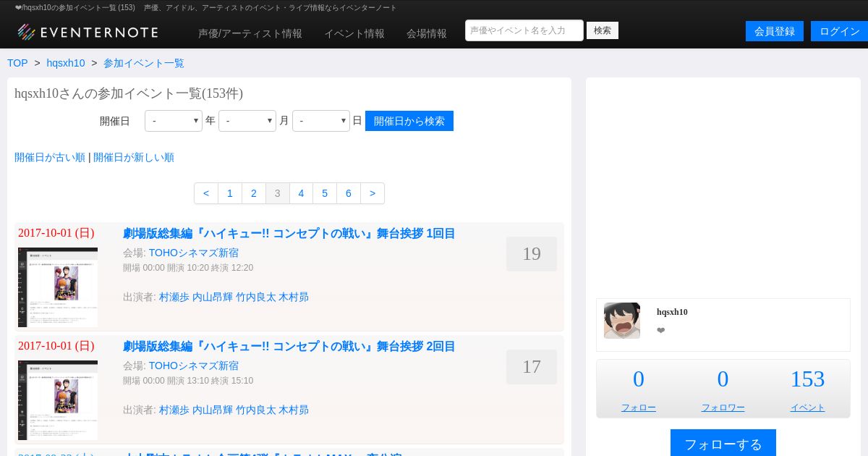Open the フォロー following list link
The width and height of the screenshot is (868, 456).
[x=639, y=408]
